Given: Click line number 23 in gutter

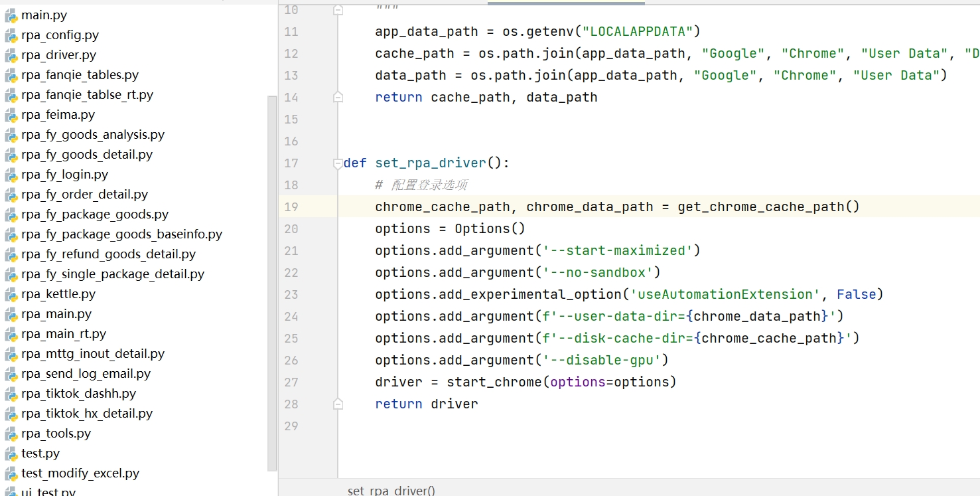Looking at the screenshot, I should point(291,294).
